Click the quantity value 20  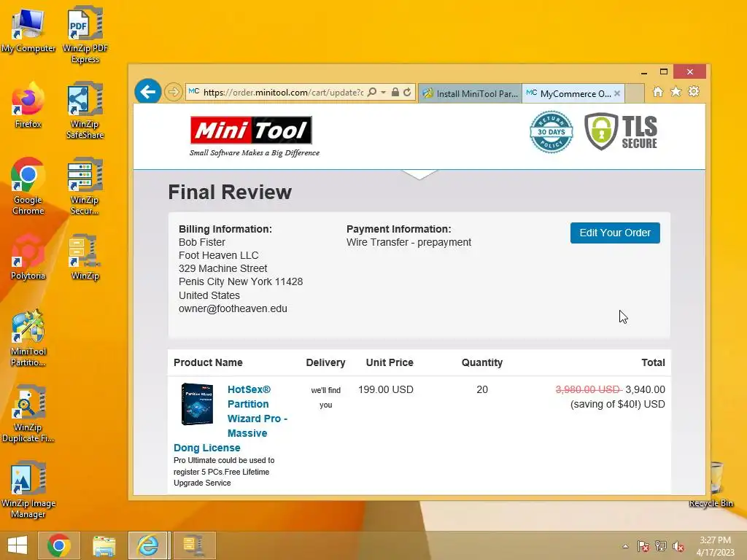click(x=482, y=389)
